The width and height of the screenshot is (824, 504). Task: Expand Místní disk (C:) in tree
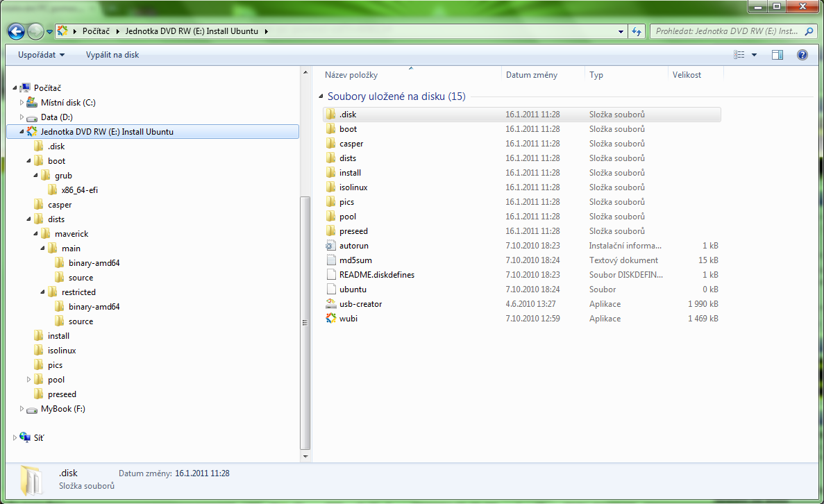point(22,103)
